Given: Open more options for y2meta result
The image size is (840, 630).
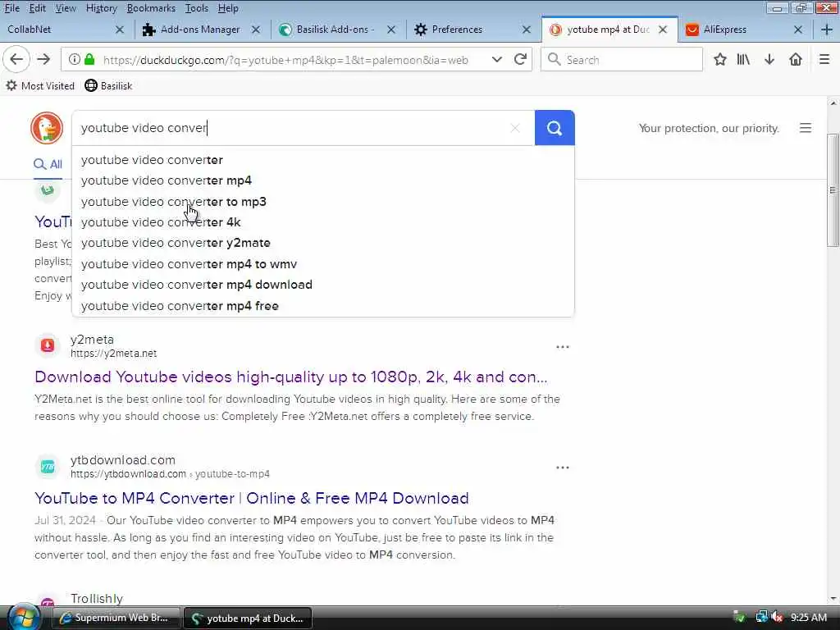Looking at the screenshot, I should (x=563, y=347).
